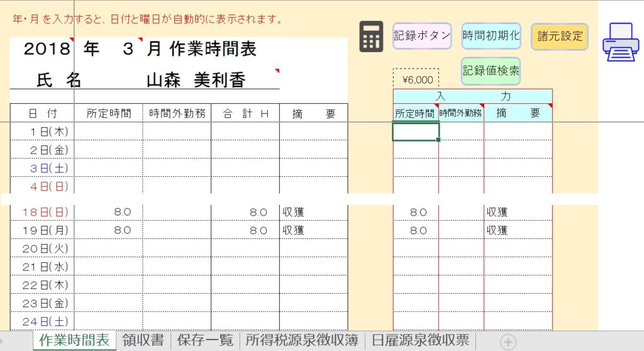The width and height of the screenshot is (644, 351).
Task: Click the 入力 section header
Action: pos(473,96)
